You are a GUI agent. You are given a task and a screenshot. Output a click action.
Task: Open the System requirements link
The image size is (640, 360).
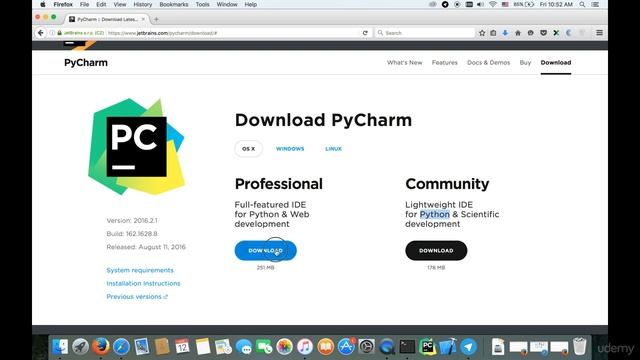pos(140,270)
